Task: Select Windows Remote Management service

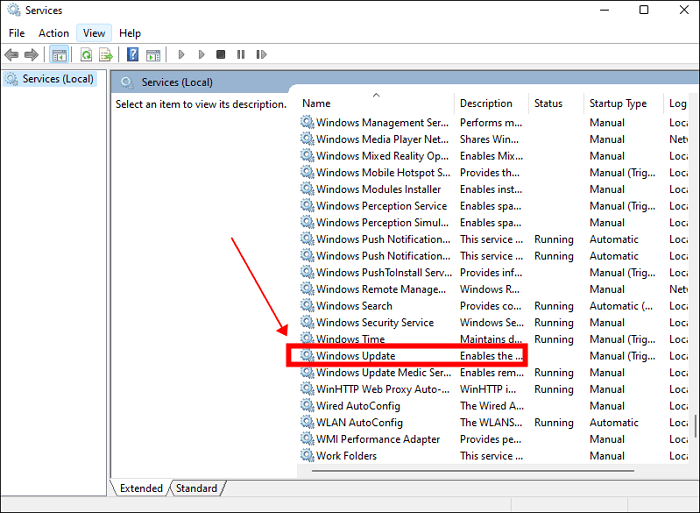Action: tap(493, 289)
